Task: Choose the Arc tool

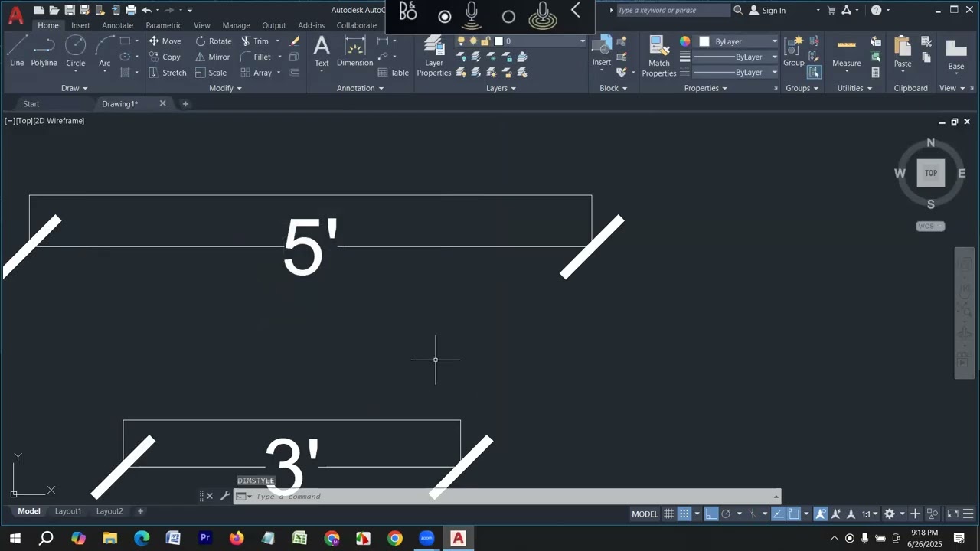Action: [105, 51]
